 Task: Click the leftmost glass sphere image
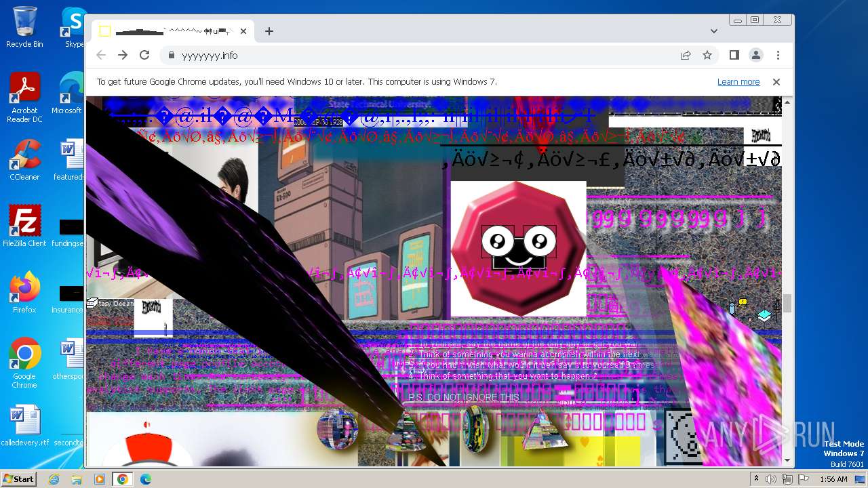[338, 428]
